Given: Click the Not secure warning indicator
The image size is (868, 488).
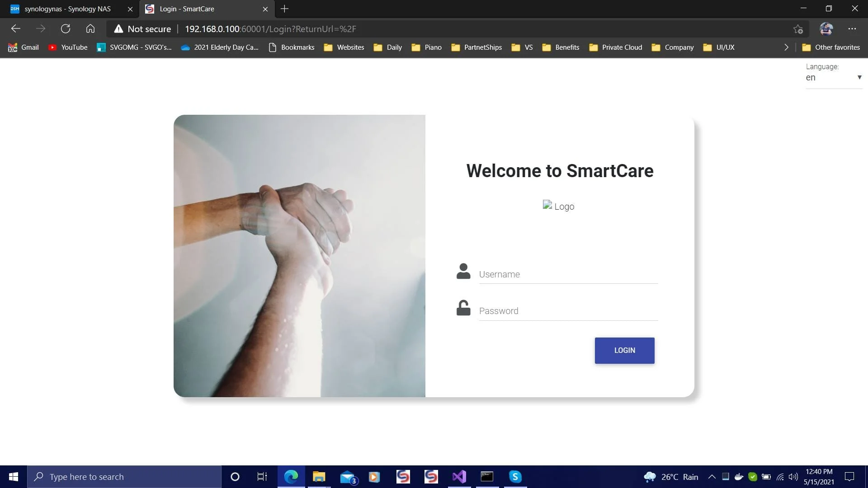Looking at the screenshot, I should click(143, 29).
